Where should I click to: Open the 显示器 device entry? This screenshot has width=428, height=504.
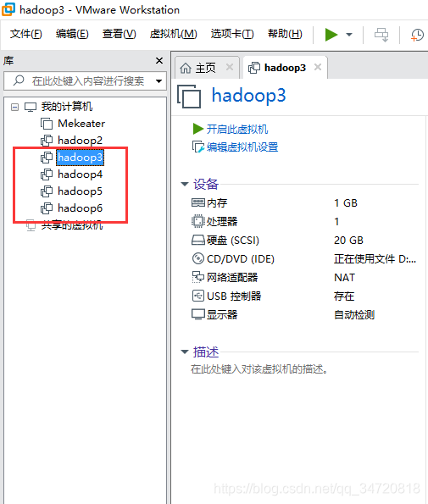pos(222,314)
